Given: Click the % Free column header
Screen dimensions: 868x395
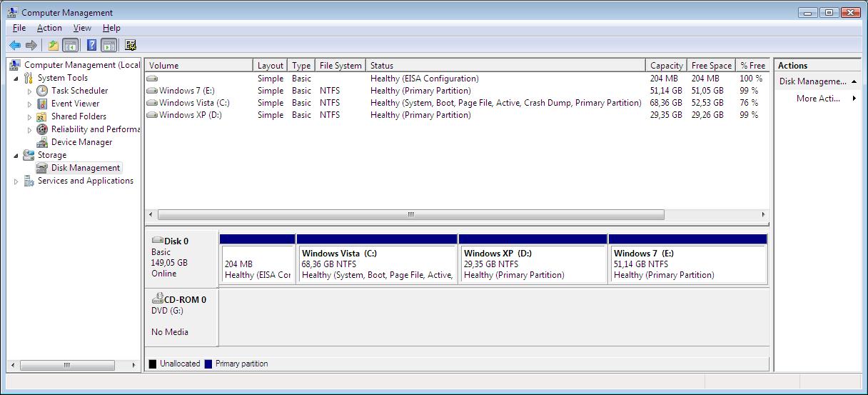Looking at the screenshot, I should [x=752, y=65].
